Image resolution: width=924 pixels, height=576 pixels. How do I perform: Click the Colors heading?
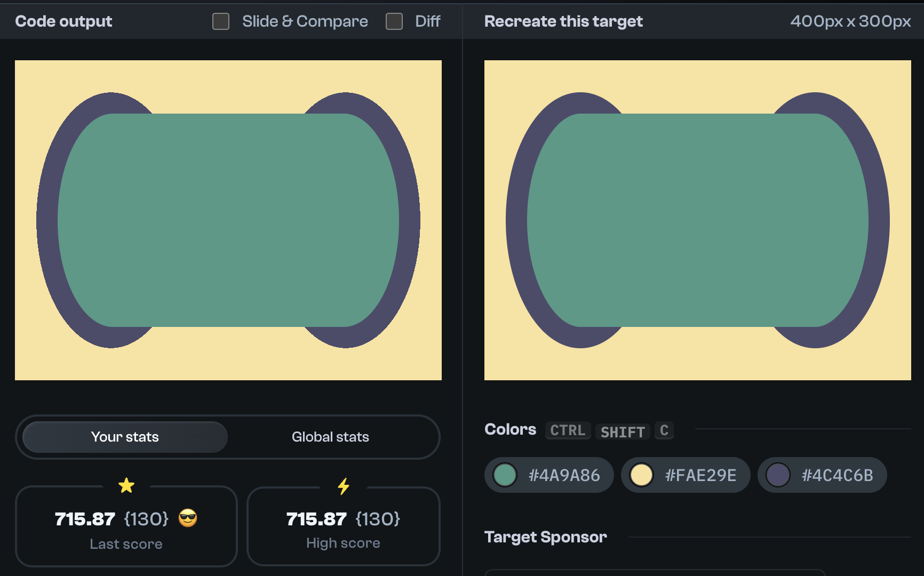click(x=510, y=429)
